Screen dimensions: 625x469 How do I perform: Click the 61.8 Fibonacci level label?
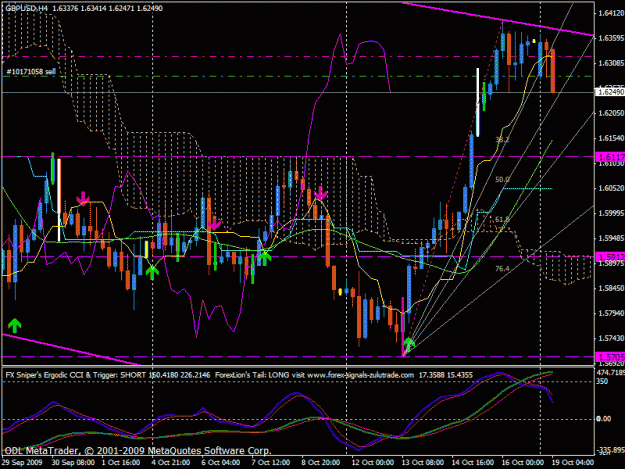(502, 220)
